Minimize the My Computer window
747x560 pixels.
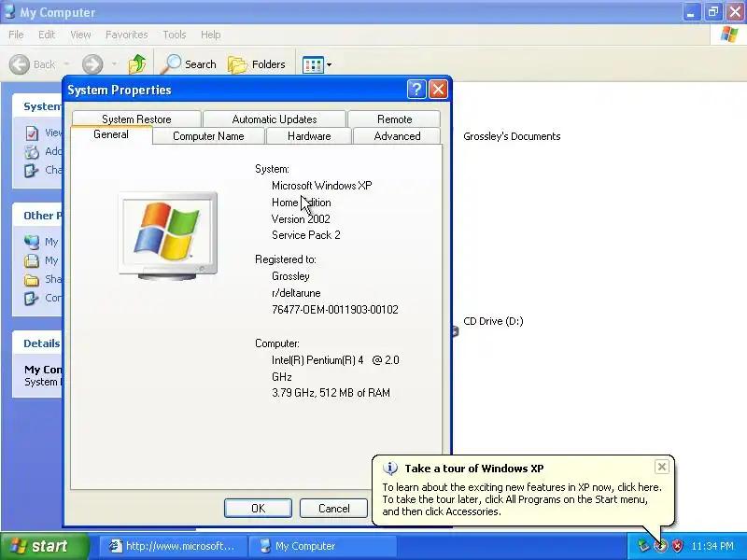(x=691, y=11)
